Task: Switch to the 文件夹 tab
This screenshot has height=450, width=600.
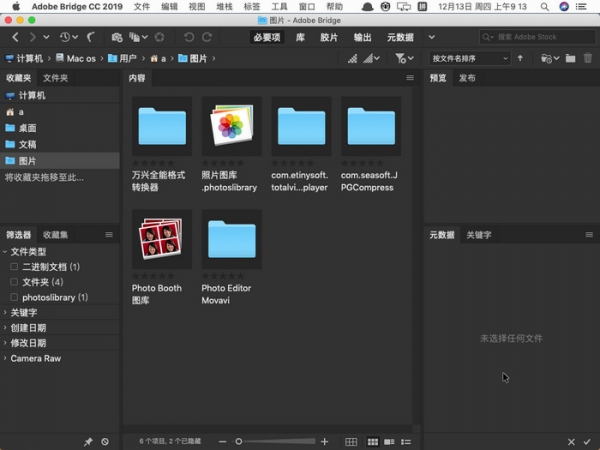Action: (x=55, y=78)
